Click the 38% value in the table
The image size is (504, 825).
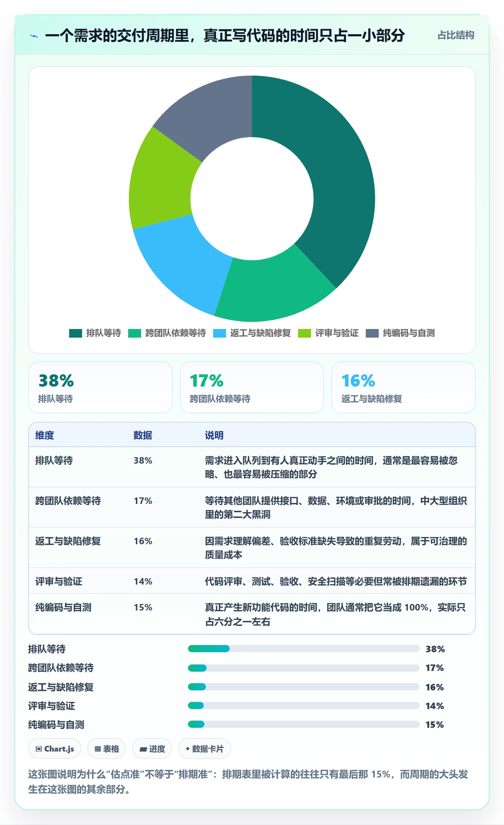pos(143,460)
